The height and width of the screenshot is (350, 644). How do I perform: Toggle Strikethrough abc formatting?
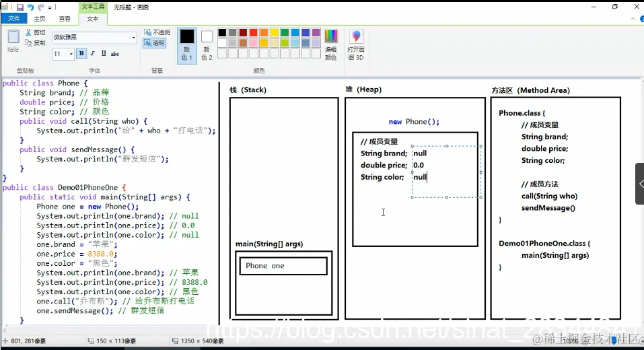pyautogui.click(x=115, y=53)
